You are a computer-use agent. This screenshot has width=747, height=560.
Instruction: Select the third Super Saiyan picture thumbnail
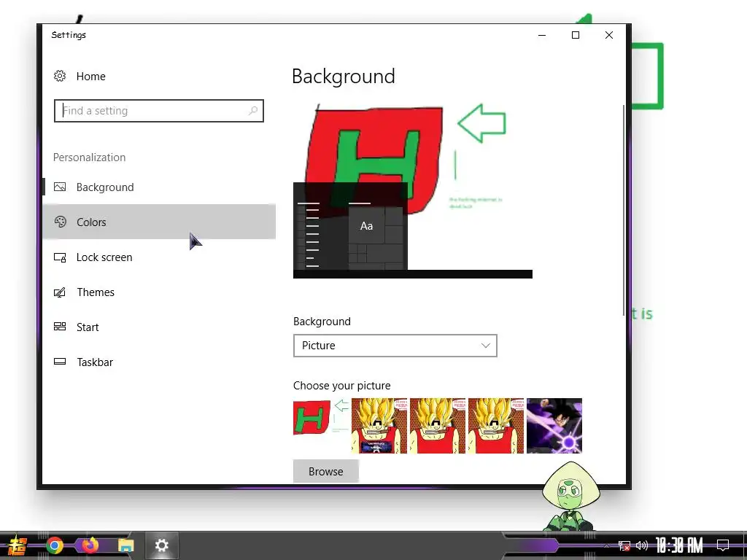[496, 426]
